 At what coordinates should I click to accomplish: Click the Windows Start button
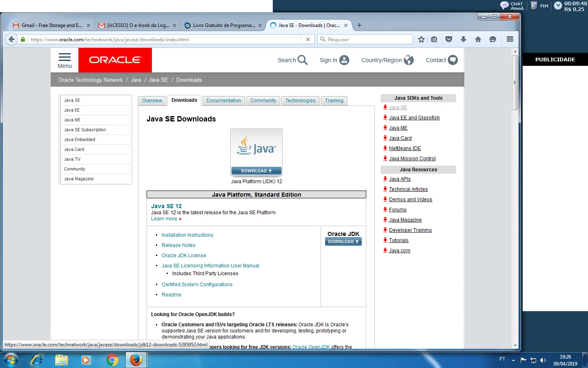(11, 360)
